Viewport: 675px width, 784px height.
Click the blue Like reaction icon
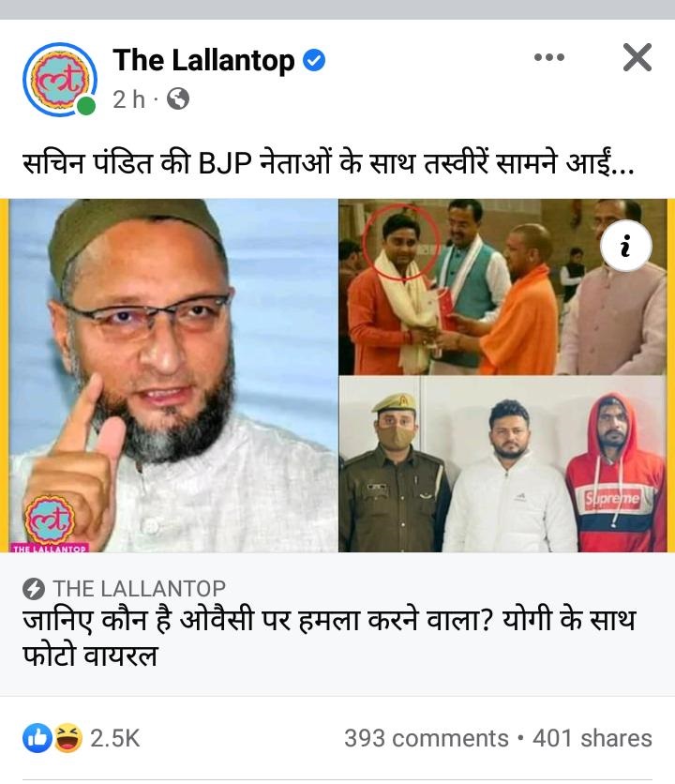(x=37, y=738)
